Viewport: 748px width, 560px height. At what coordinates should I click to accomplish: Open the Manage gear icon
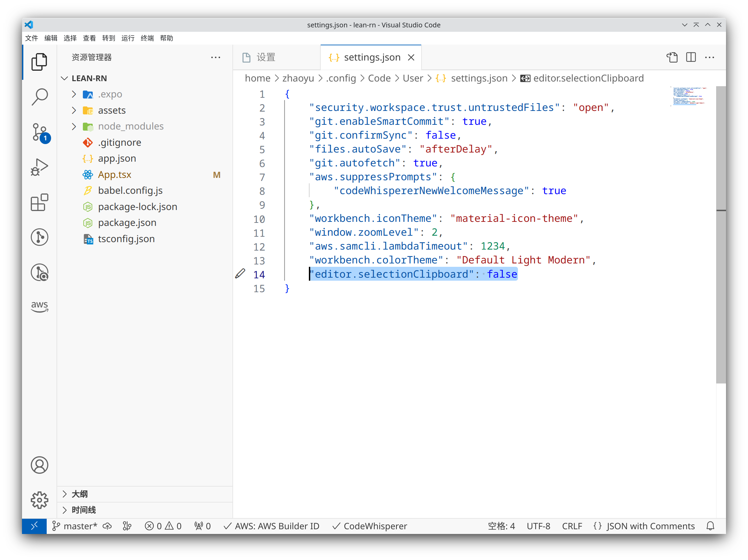39,500
